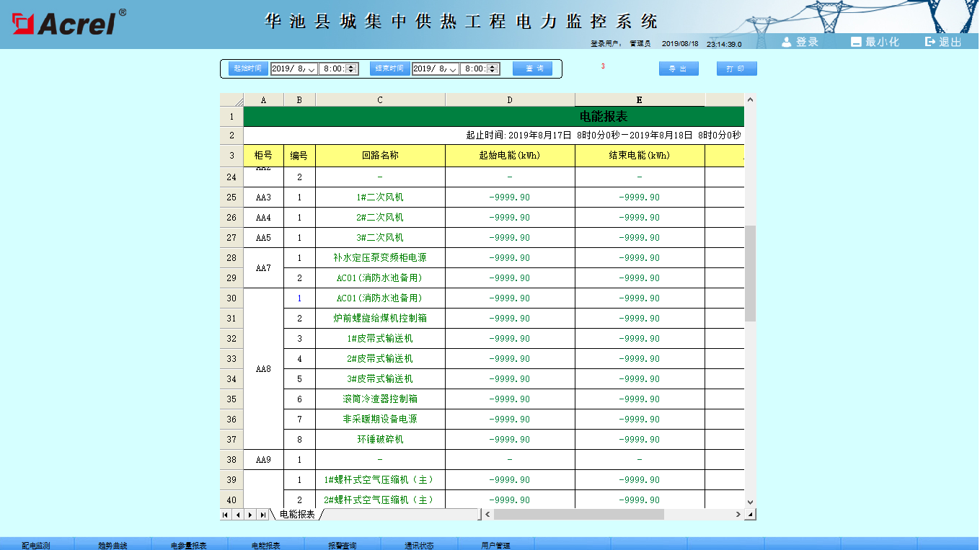Click the 电能报表 title cell

click(494, 117)
